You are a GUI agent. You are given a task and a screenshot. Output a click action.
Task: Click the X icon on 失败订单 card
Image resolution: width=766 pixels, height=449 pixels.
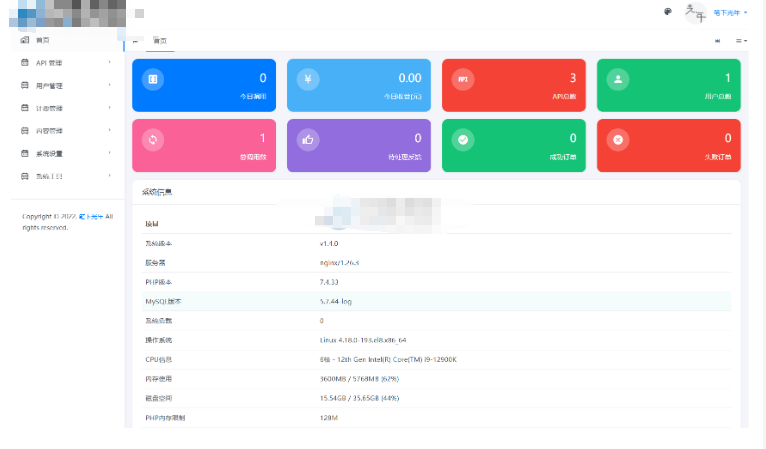(x=618, y=140)
